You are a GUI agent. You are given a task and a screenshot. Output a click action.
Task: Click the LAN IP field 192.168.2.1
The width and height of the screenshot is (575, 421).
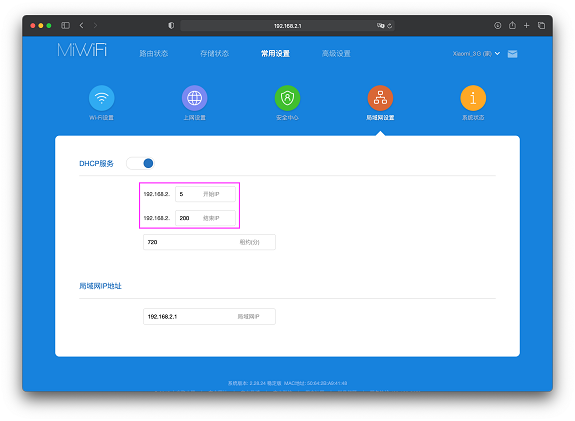209,316
